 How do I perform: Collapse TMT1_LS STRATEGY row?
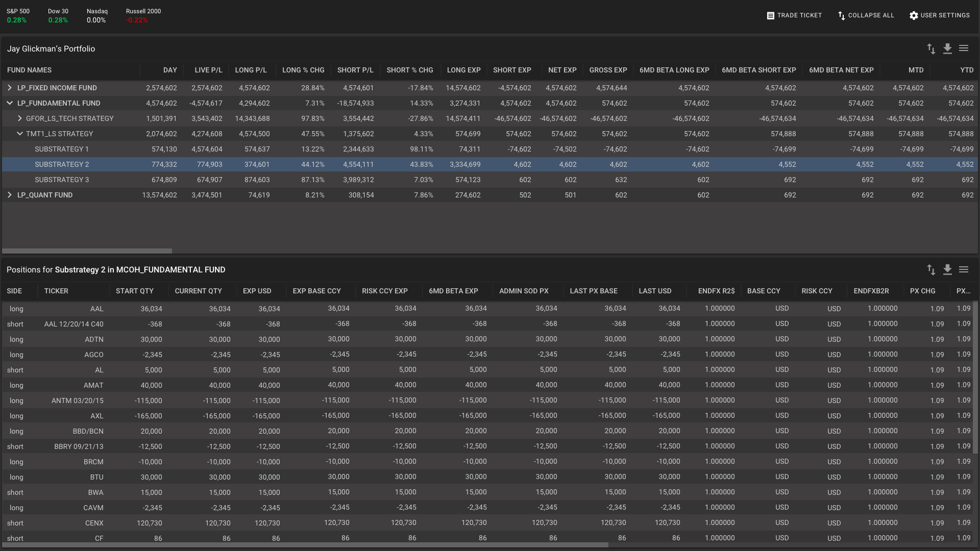click(x=19, y=134)
